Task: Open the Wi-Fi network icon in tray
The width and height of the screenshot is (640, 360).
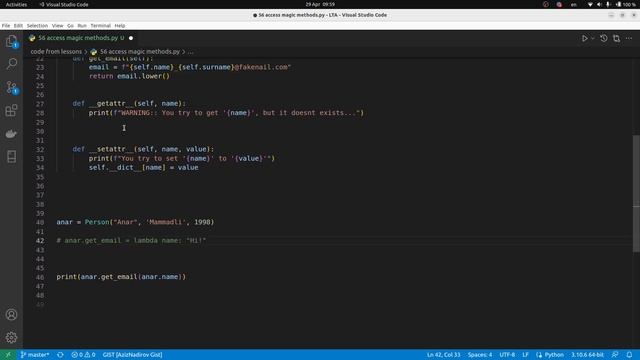Action: pos(590,4)
